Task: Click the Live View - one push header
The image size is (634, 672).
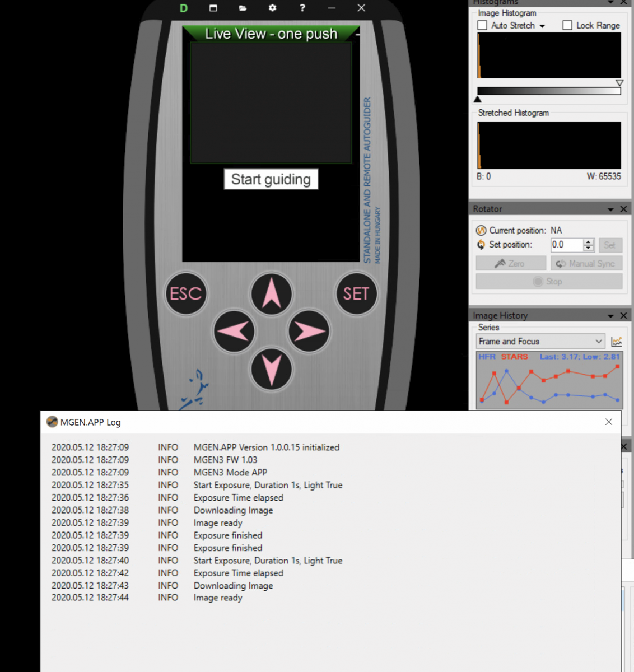Action: [x=271, y=34]
